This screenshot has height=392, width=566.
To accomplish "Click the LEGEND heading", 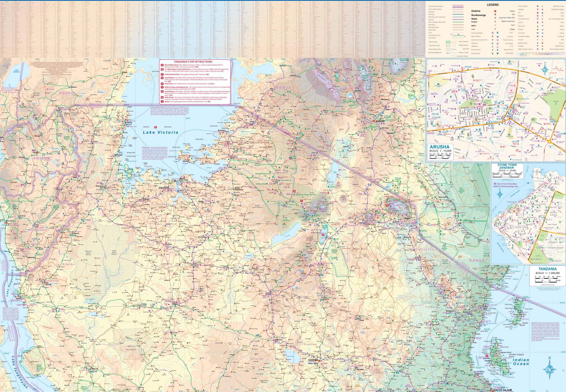I will click(493, 5).
